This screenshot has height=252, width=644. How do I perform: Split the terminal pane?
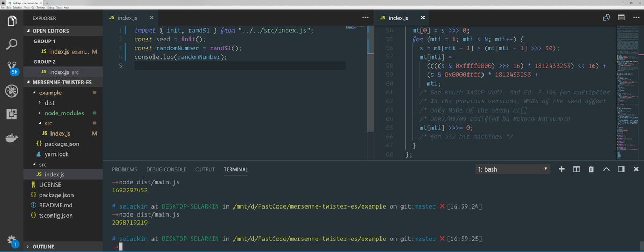tap(576, 169)
